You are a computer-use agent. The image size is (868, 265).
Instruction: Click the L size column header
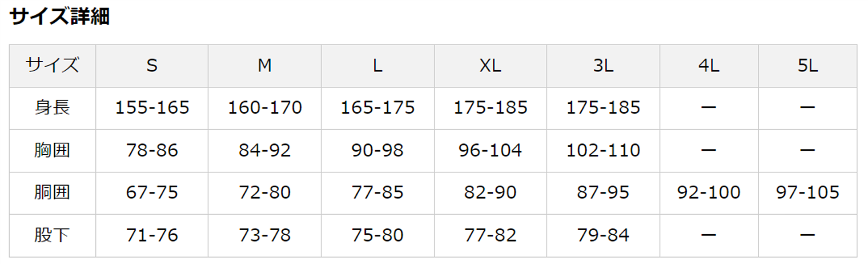click(377, 66)
